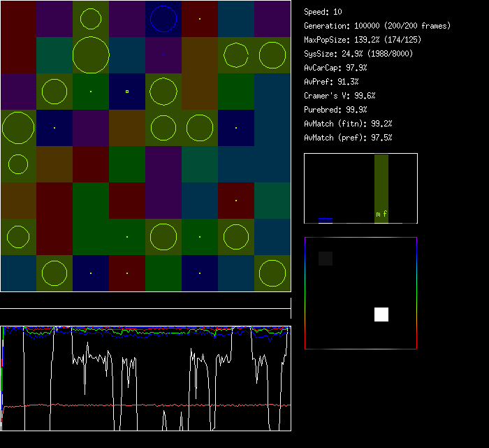Select the MaxPopSize statistic line
This screenshot has width=489, height=448.
pyautogui.click(x=362, y=40)
